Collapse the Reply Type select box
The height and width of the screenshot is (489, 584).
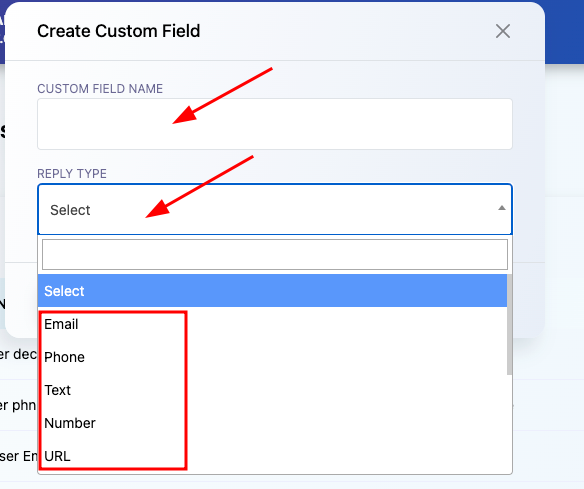coord(275,209)
